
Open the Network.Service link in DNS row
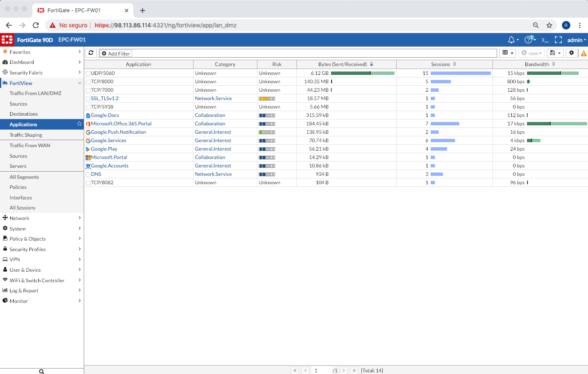[213, 174]
